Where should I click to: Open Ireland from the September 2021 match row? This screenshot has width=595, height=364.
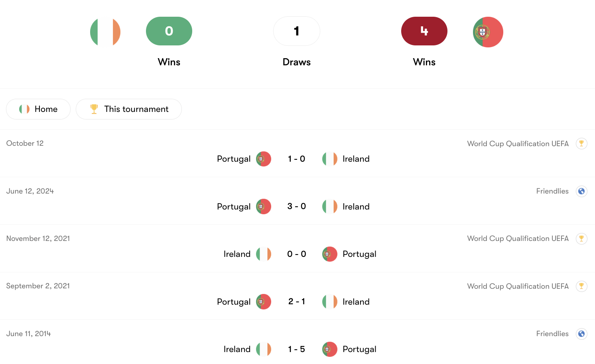click(356, 301)
